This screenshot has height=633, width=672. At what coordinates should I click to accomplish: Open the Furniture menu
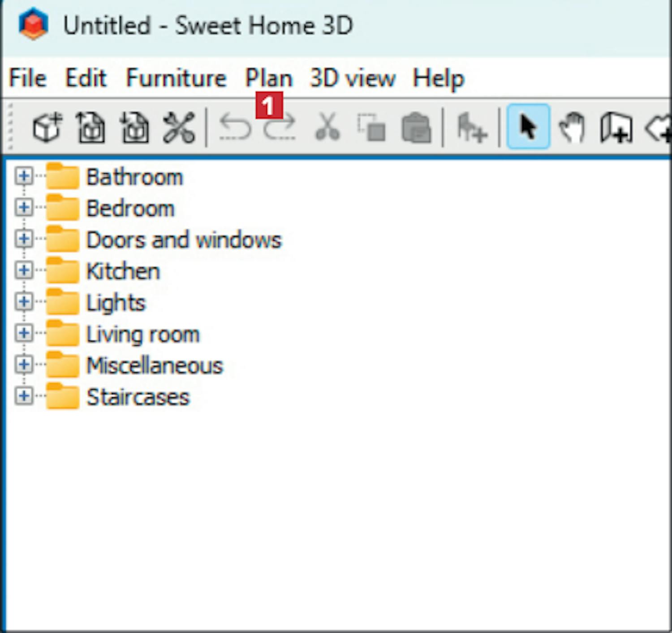pos(176,78)
